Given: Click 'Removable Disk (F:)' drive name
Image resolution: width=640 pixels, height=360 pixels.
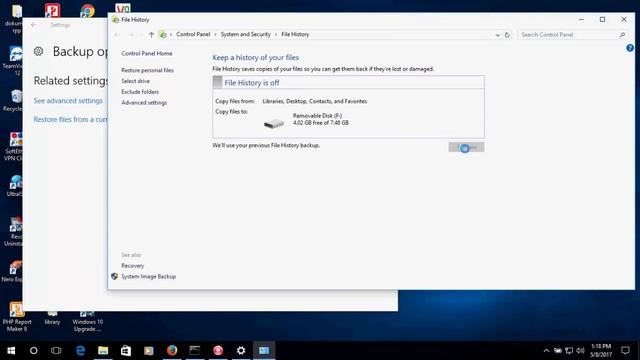Looking at the screenshot, I should [318, 116].
